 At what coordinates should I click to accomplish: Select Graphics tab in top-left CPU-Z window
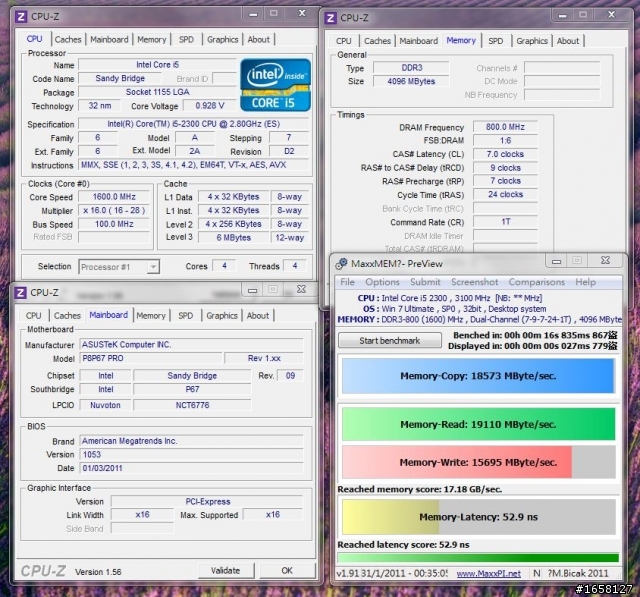222,40
